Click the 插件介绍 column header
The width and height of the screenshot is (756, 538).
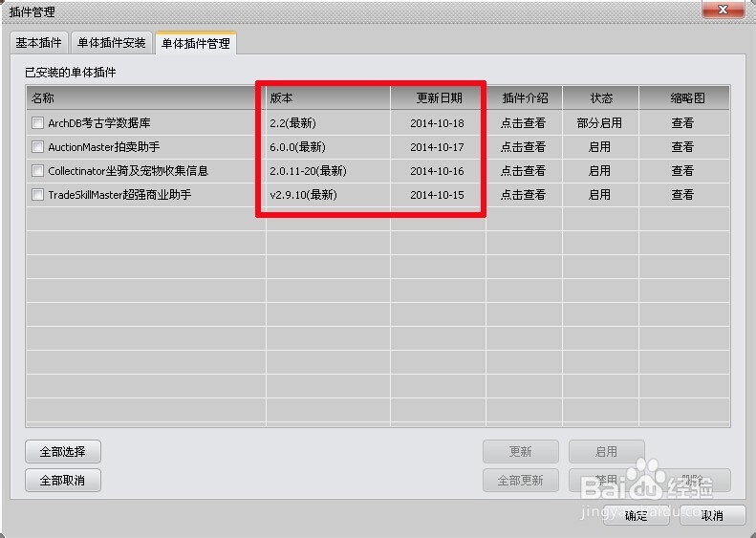tap(524, 97)
